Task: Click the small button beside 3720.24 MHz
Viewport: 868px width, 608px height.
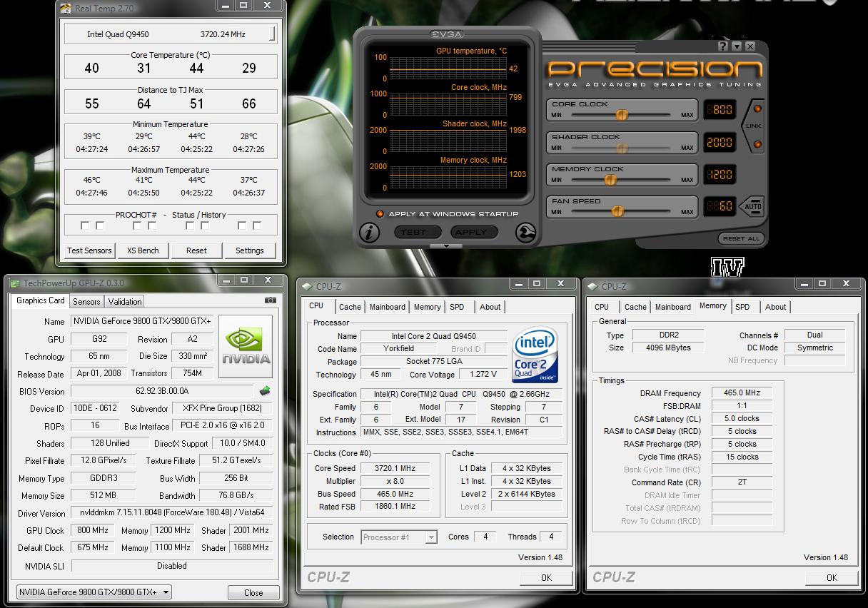Action: (x=272, y=34)
